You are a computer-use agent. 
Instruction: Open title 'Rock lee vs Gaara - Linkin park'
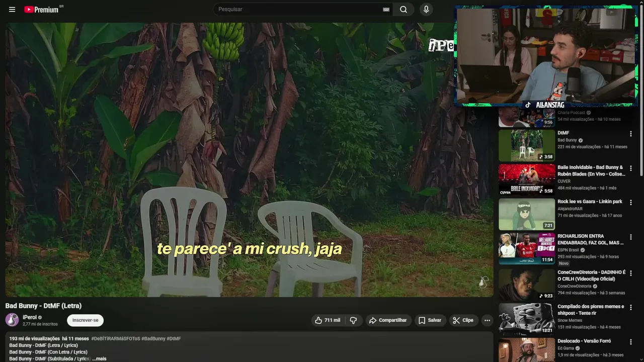[x=590, y=202]
